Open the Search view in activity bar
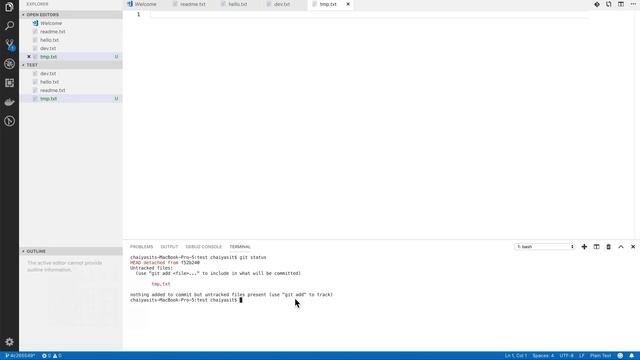Screen dimensions: 640x360 pyautogui.click(x=9, y=25)
